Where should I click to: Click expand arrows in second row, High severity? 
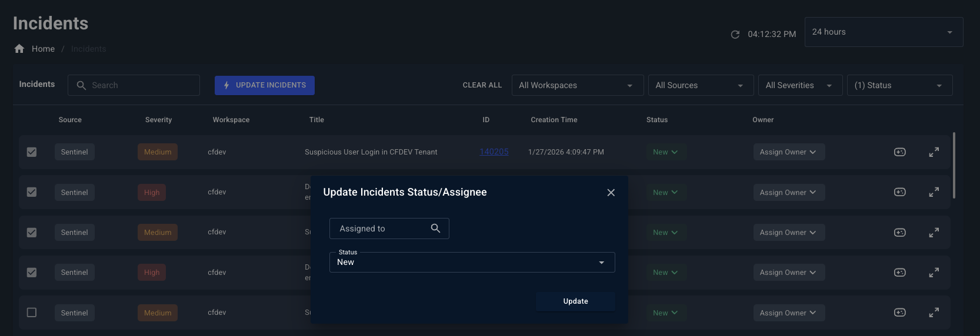(x=934, y=192)
